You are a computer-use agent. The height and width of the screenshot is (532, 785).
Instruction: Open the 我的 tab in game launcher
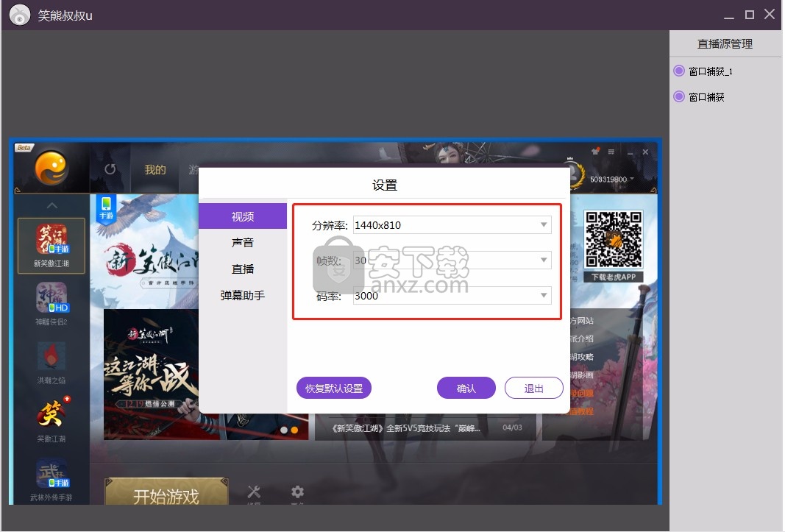[x=155, y=170]
